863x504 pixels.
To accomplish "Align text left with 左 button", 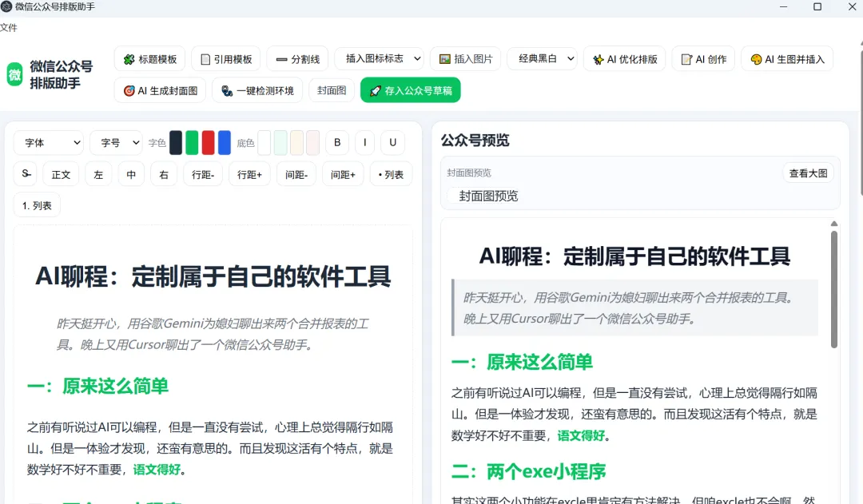I will 98,174.
